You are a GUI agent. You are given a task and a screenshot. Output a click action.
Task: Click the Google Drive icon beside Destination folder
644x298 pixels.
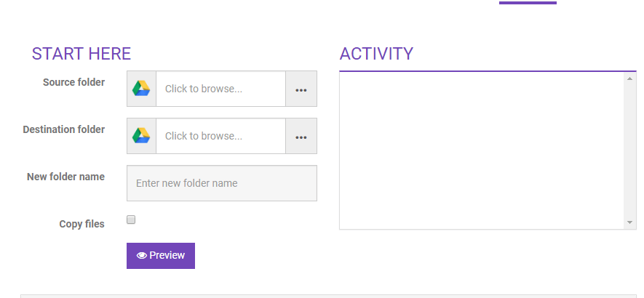[141, 136]
